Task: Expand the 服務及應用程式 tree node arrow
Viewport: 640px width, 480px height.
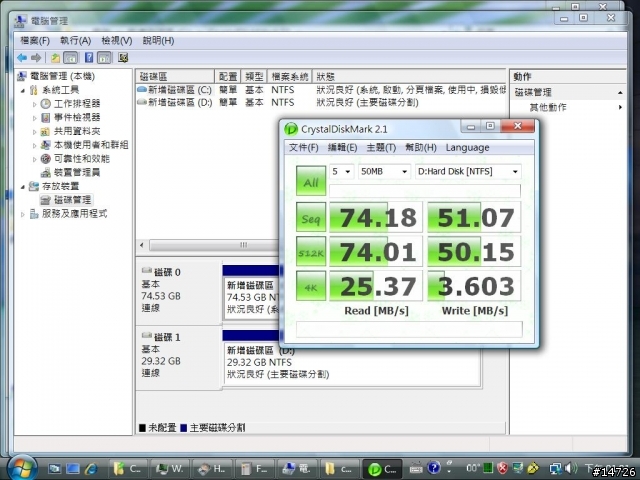Action: tap(23, 214)
